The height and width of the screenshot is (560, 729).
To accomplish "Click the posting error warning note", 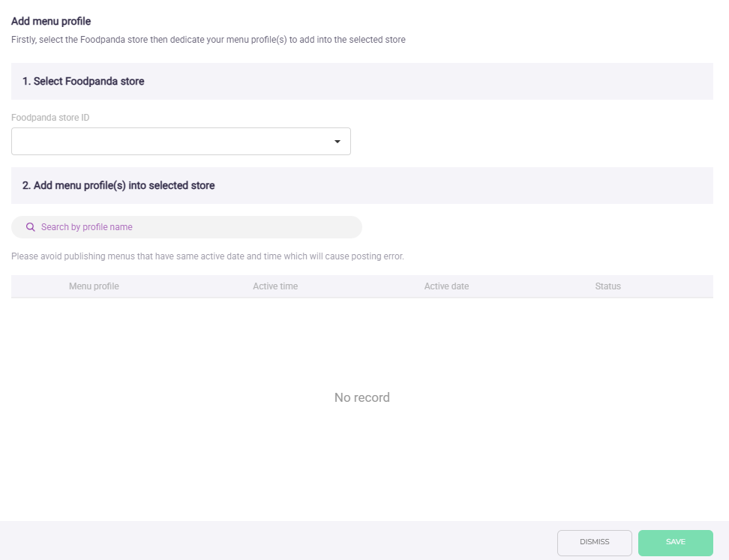I will [x=208, y=256].
